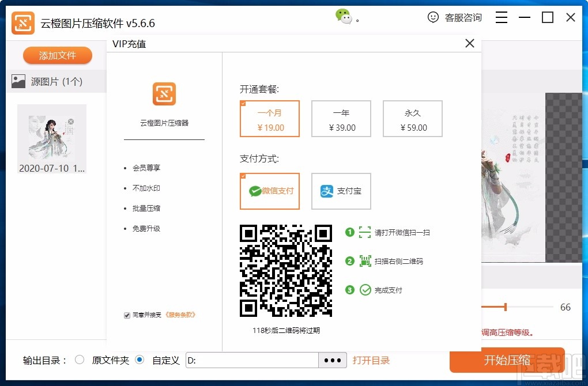Select the 原文件夹 output radio button
The image size is (588, 386).
click(x=80, y=359)
